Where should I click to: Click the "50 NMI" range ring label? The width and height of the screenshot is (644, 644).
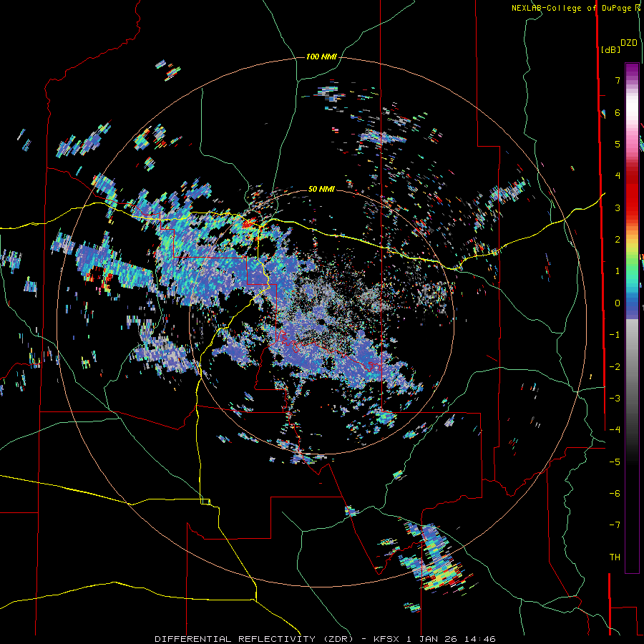pyautogui.click(x=321, y=189)
